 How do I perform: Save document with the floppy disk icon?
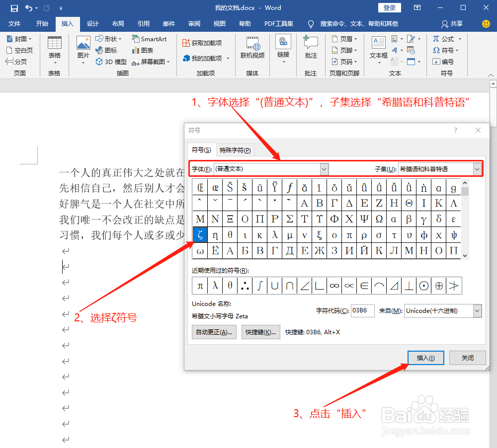(x=14, y=8)
